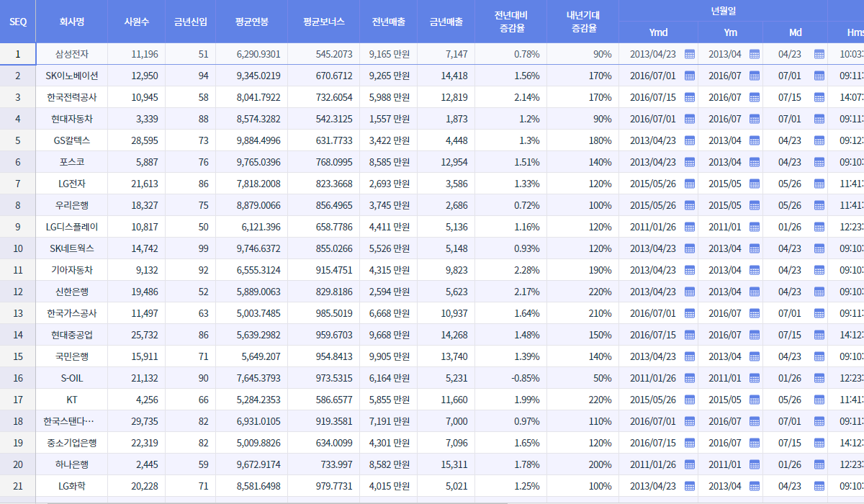Viewport: 864px width, 504px height.
Task: Open Md calendar icon for 기아자동차 row
Action: [x=819, y=270]
